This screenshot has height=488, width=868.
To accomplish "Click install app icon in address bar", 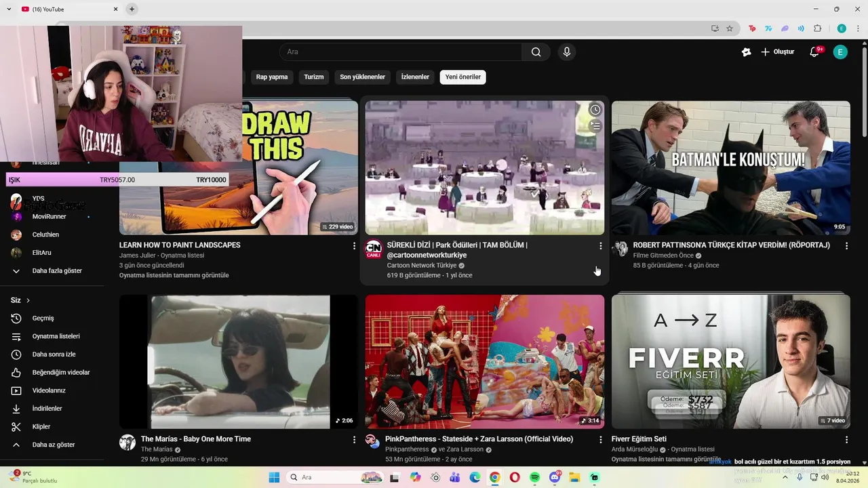I will pos(715,28).
